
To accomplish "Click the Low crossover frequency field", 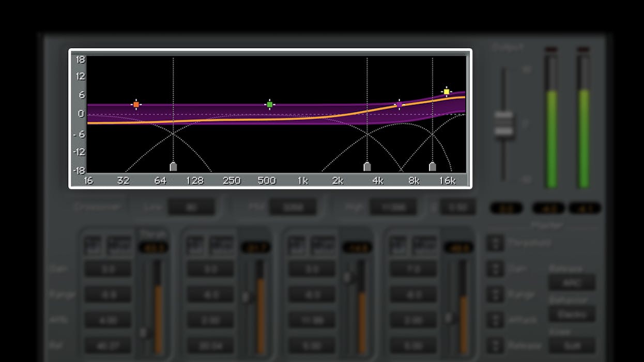I will coord(192,207).
